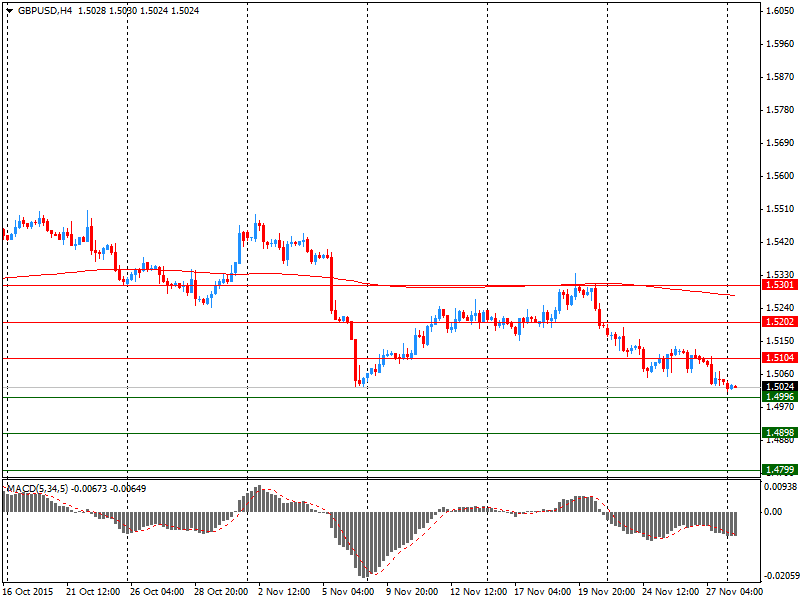Select the 28 Oct 20:00 time label
This screenshot has width=800, height=600.
[x=221, y=592]
